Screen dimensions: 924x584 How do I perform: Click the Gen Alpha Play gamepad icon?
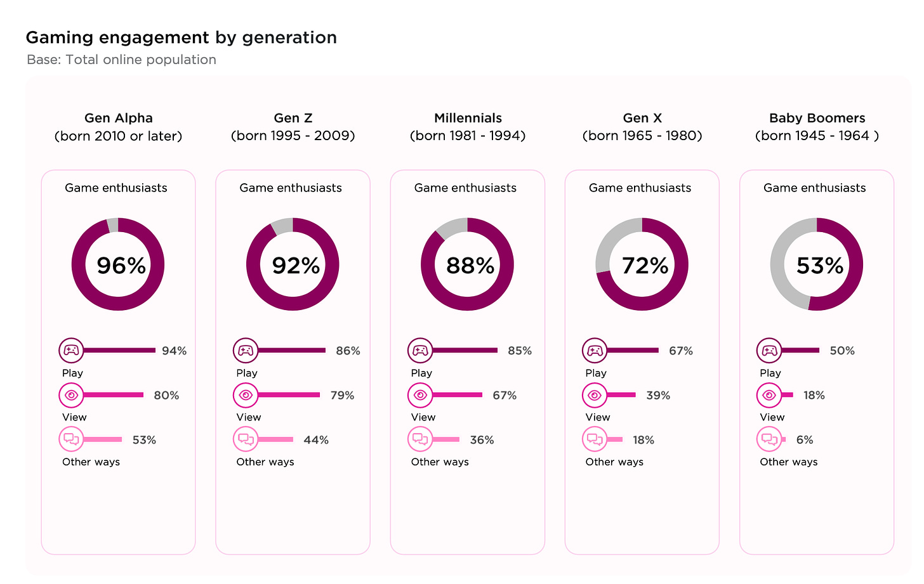(71, 350)
